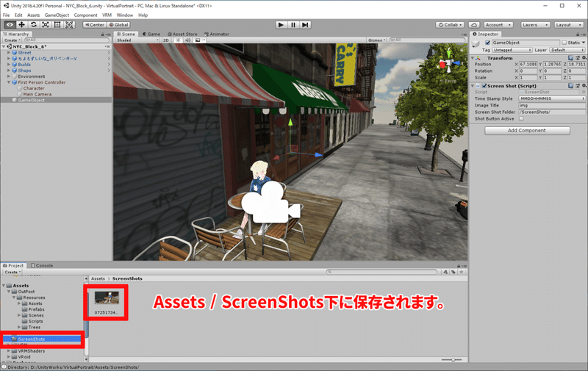Open Project panel Create button
588x371 pixels.
coord(12,272)
